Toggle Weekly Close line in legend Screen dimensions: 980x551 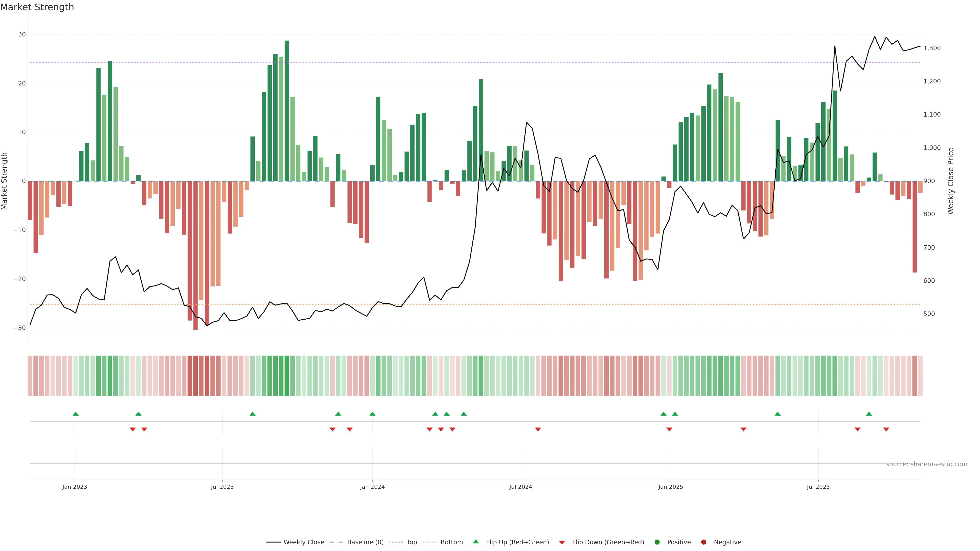tap(295, 542)
